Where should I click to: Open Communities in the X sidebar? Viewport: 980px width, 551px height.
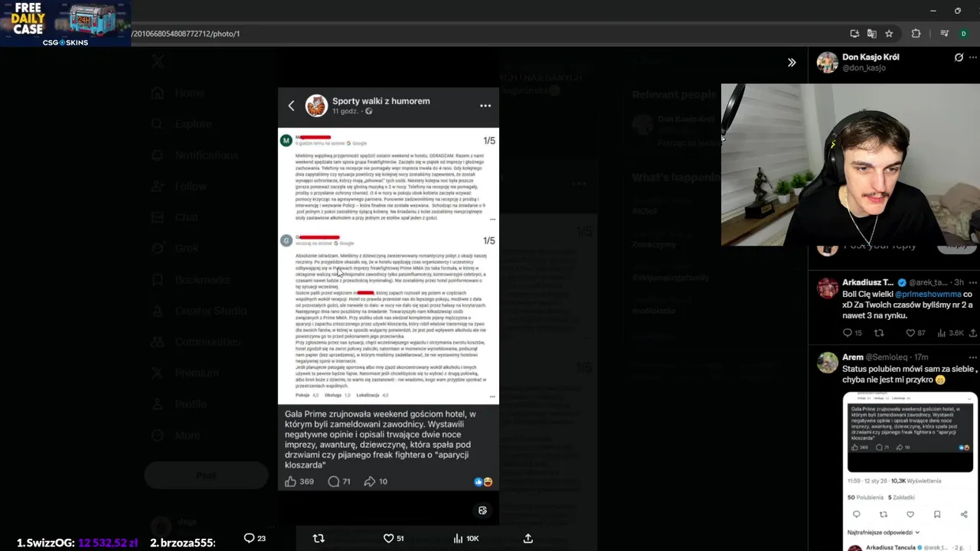(196, 341)
